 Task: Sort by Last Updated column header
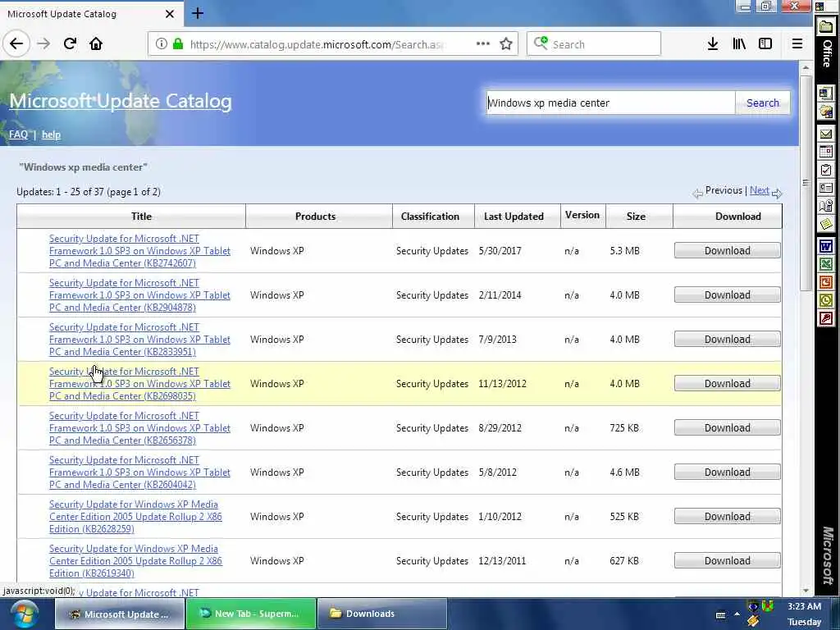pyautogui.click(x=514, y=217)
